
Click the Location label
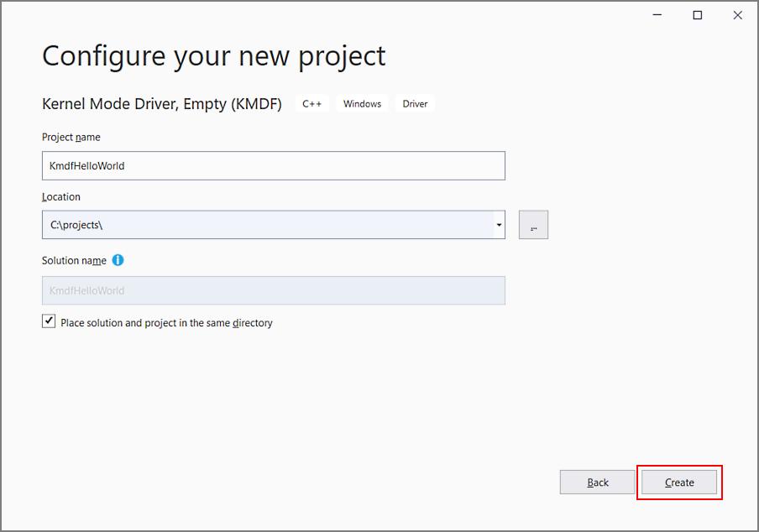tap(61, 197)
